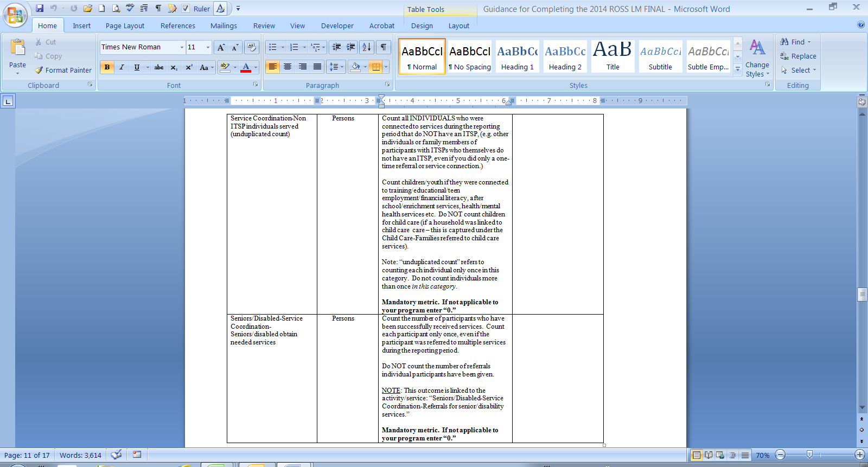Toggle Align Text Left button
The width and height of the screenshot is (868, 467).
click(272, 67)
